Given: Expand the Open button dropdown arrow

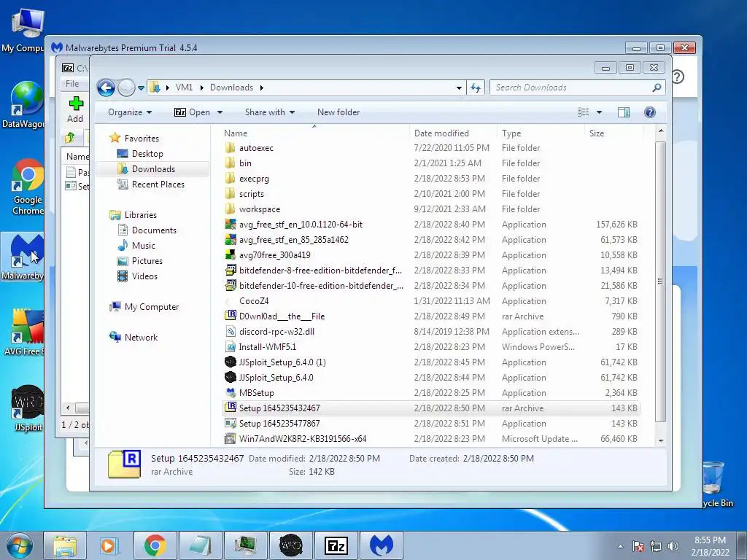Looking at the screenshot, I should tap(220, 112).
